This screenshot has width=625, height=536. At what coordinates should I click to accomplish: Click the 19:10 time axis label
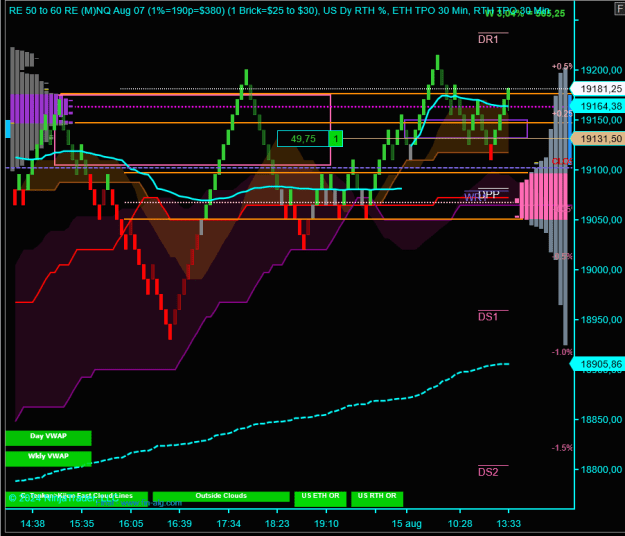[x=326, y=524]
